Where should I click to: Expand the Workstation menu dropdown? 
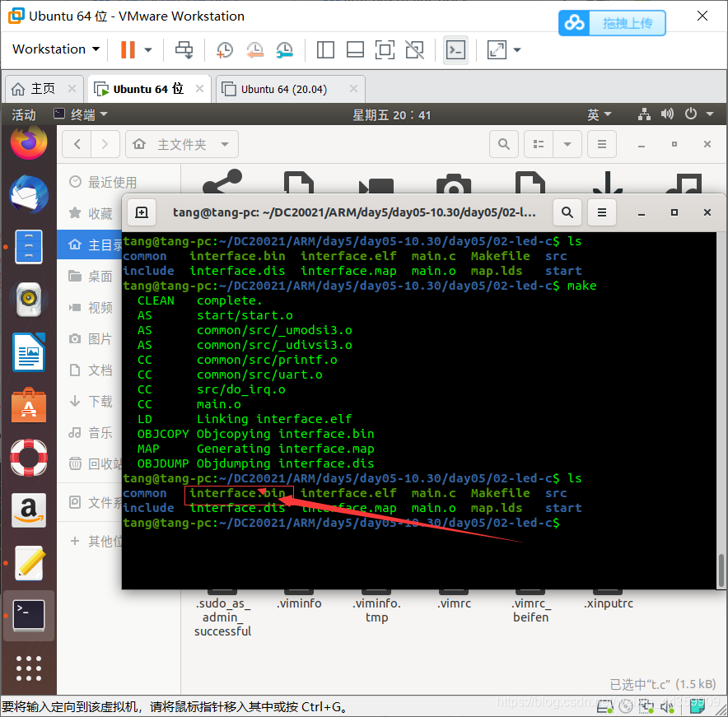tap(56, 49)
